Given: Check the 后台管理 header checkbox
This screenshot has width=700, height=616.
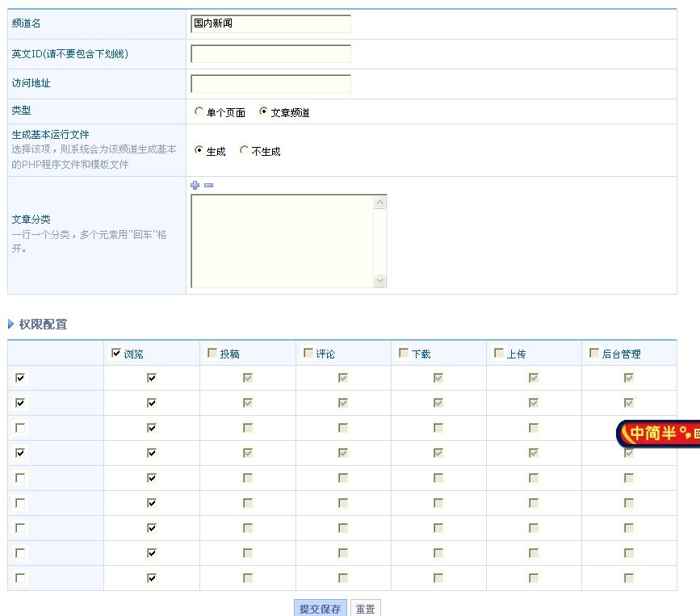Looking at the screenshot, I should [x=593, y=353].
